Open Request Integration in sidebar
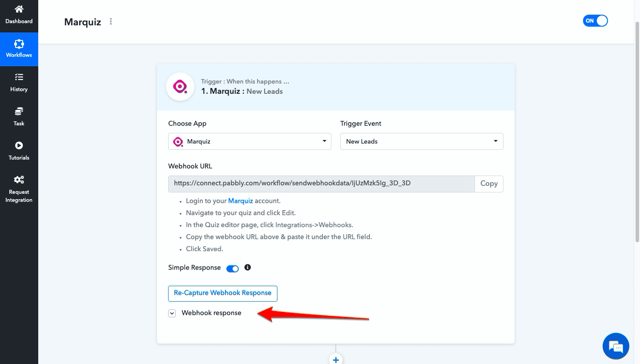Image resolution: width=640 pixels, height=364 pixels. (x=19, y=189)
